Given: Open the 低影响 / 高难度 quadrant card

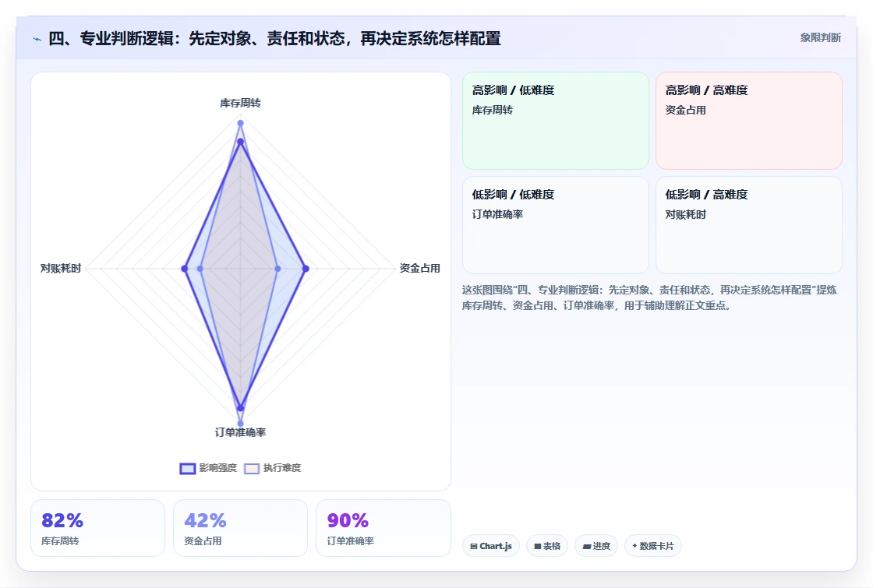Looking at the screenshot, I should (749, 225).
